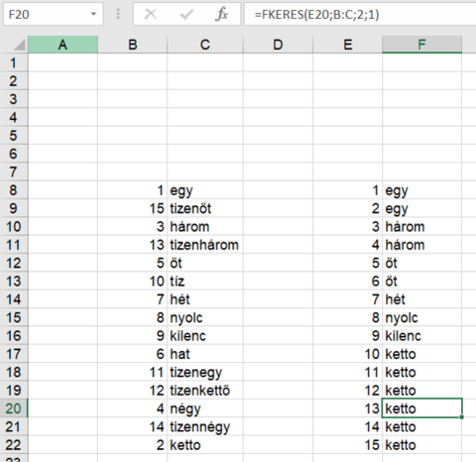Select column A header

click(62, 45)
